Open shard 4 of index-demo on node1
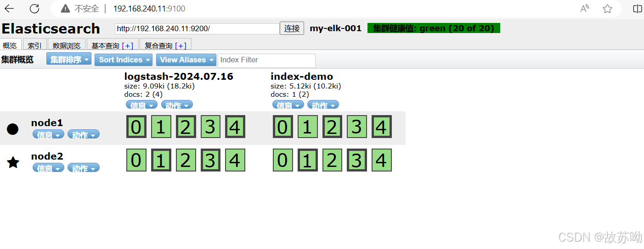The height and width of the screenshot is (249, 644). 382,127
